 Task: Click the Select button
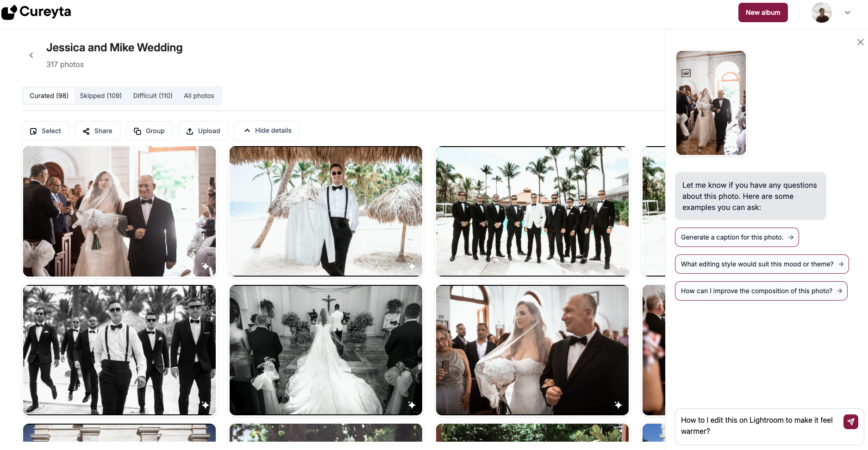pyautogui.click(x=45, y=131)
